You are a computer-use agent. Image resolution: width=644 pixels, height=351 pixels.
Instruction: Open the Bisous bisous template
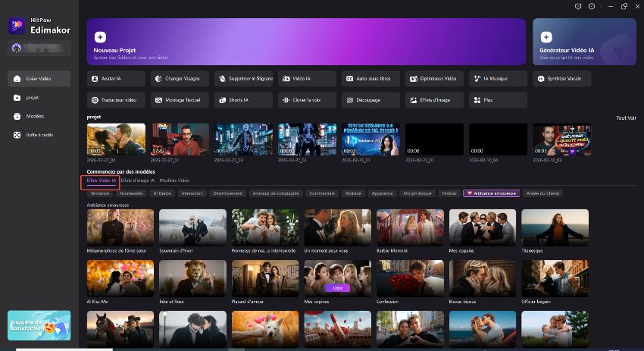(x=483, y=278)
